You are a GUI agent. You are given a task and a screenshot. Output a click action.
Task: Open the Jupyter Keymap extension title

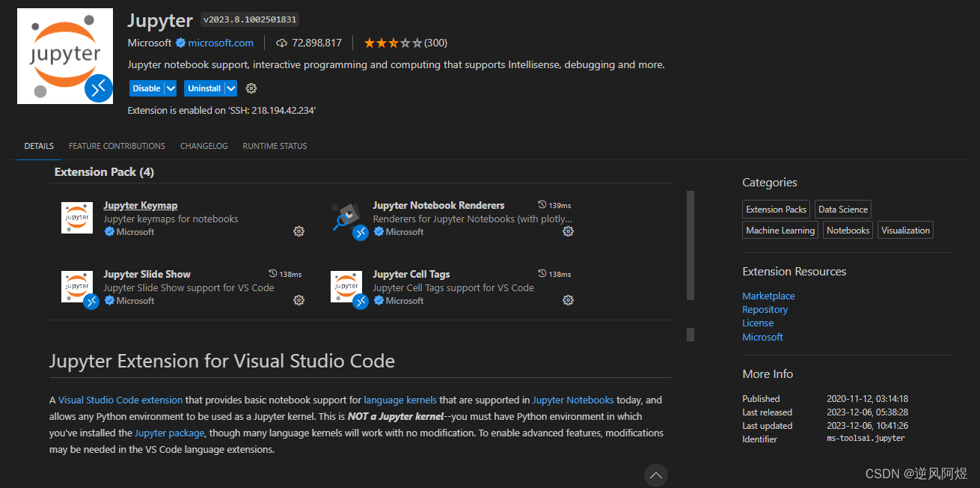tap(141, 205)
